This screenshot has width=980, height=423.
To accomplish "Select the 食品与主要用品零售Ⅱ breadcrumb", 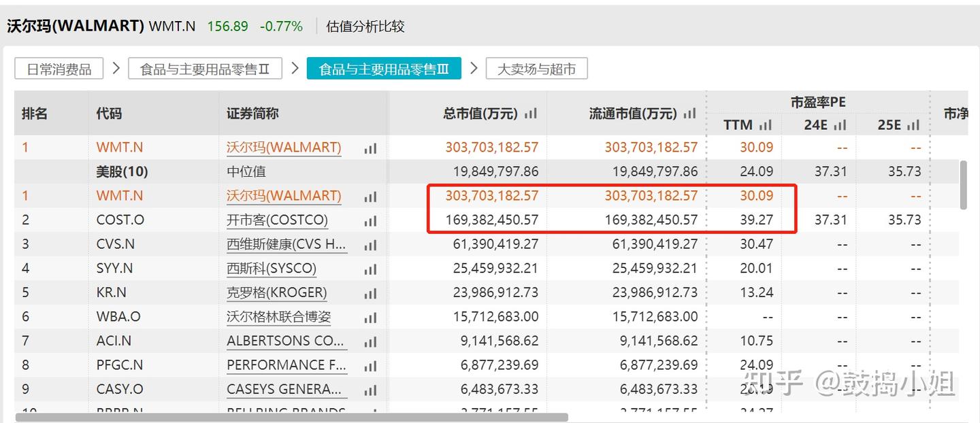I will point(205,69).
